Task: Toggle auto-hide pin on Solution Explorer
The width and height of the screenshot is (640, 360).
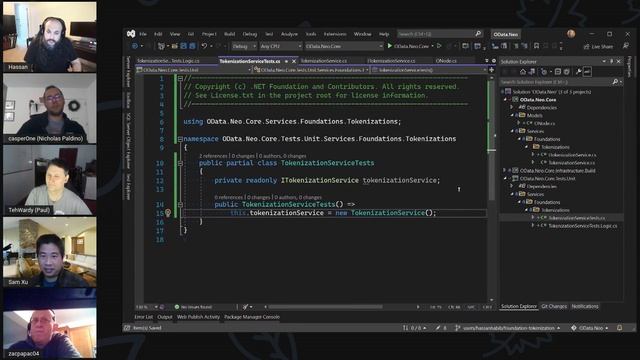Action: pyautogui.click(x=611, y=61)
